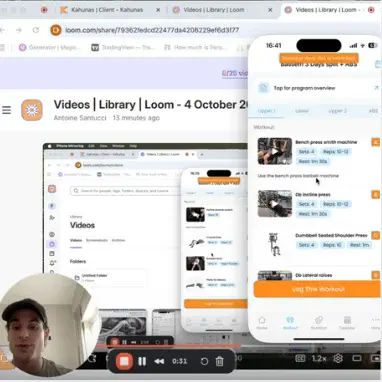The image size is (382, 382).
Task: Open Generator Magic bookmark
Action: [x=49, y=47]
